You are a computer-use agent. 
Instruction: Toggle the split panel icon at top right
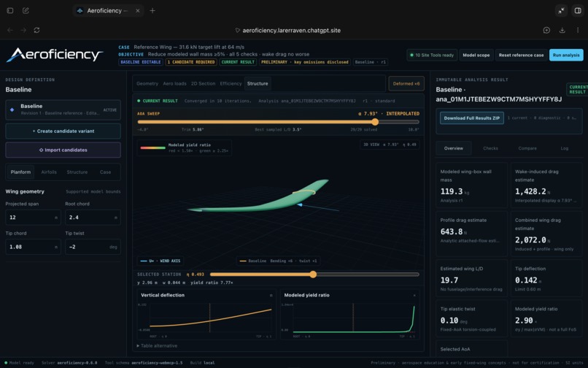coord(578,10)
